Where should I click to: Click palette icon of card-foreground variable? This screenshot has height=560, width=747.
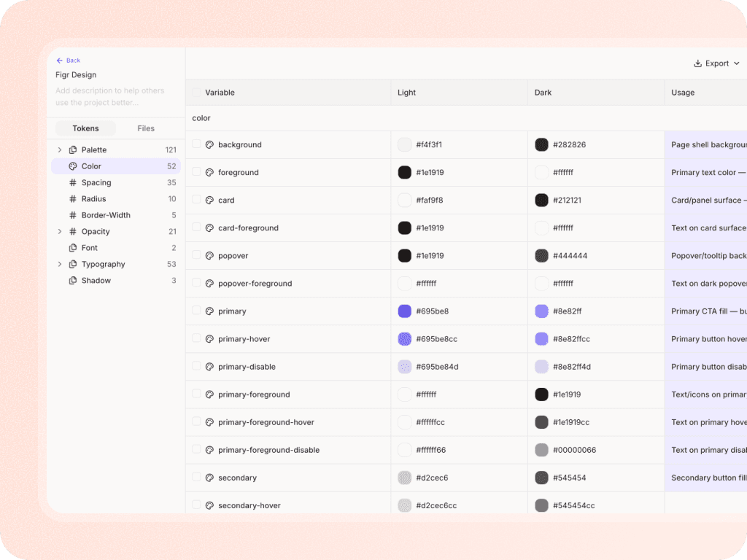[209, 228]
